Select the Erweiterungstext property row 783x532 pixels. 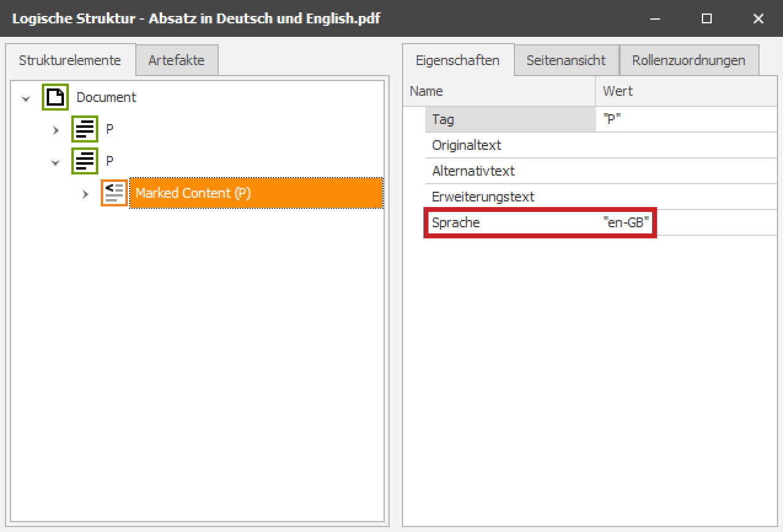point(601,197)
